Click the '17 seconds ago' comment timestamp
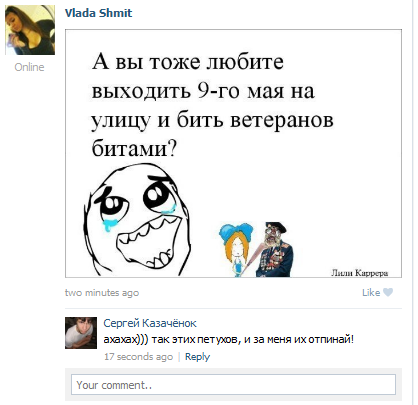The image size is (418, 405). (x=138, y=357)
